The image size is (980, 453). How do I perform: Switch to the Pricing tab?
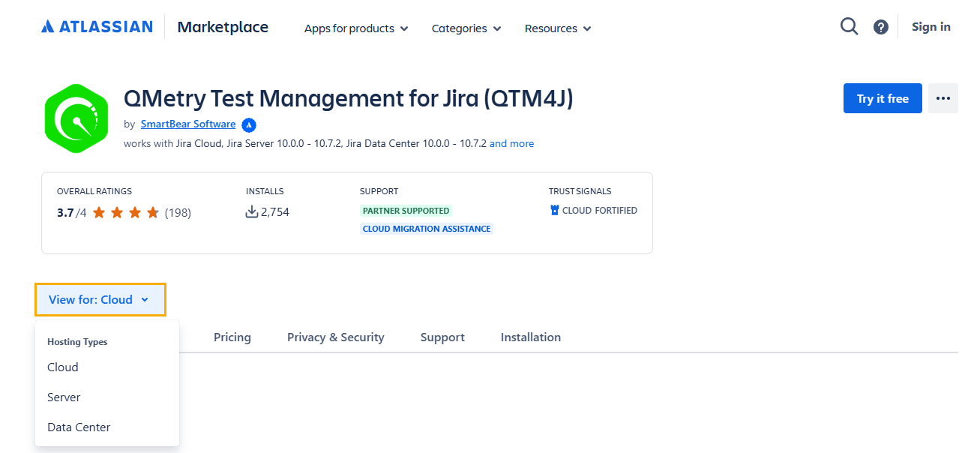pyautogui.click(x=232, y=337)
